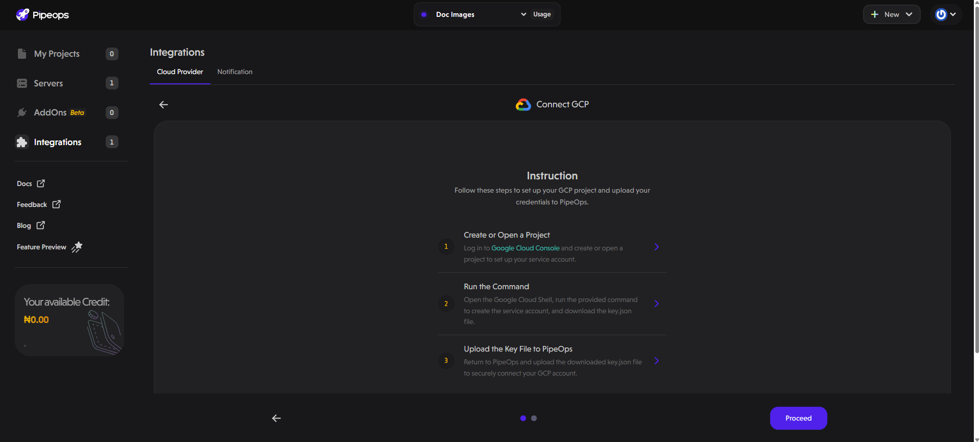This screenshot has width=980, height=442.
Task: Click the bottom back arrow
Action: pyautogui.click(x=276, y=418)
